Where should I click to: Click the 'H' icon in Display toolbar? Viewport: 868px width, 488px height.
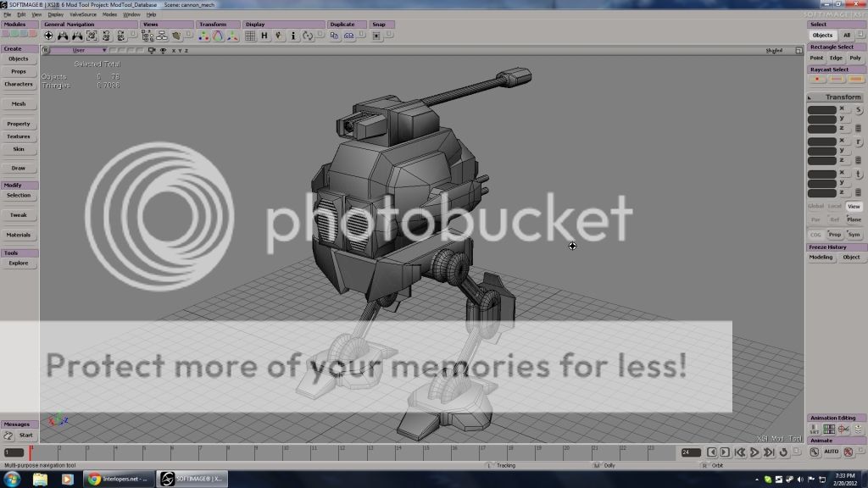(264, 36)
